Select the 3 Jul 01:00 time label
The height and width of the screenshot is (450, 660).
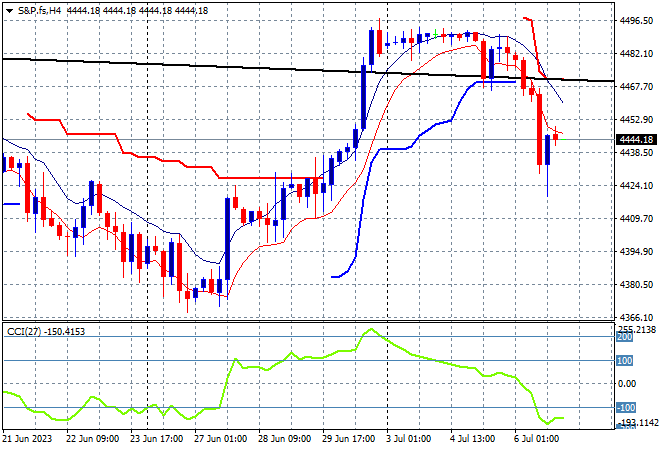408,439
